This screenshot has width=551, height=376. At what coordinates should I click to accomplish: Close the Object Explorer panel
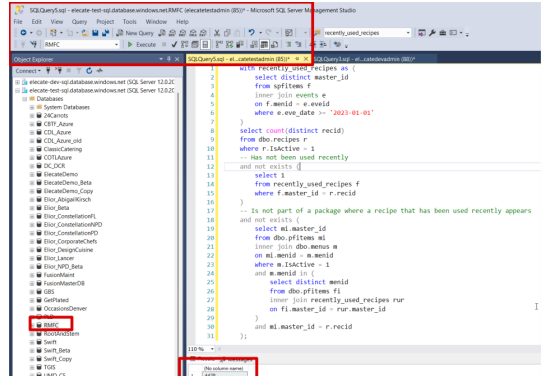pyautogui.click(x=177, y=59)
